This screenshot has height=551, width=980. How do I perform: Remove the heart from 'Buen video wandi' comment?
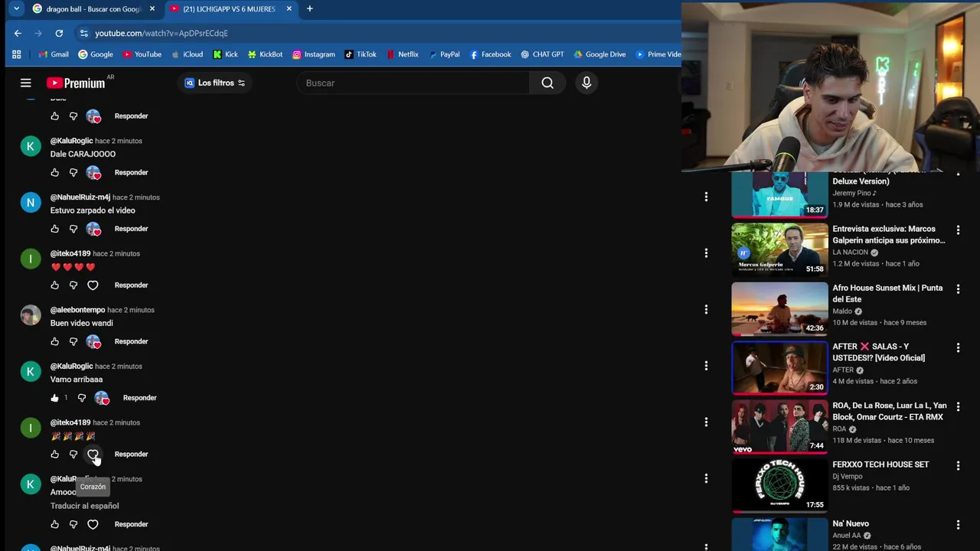click(93, 341)
